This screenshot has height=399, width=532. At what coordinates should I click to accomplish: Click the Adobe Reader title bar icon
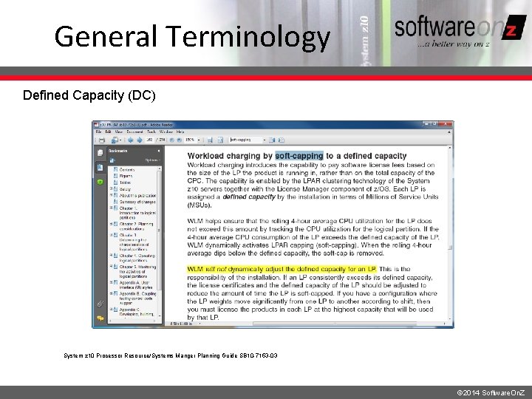(x=96, y=125)
